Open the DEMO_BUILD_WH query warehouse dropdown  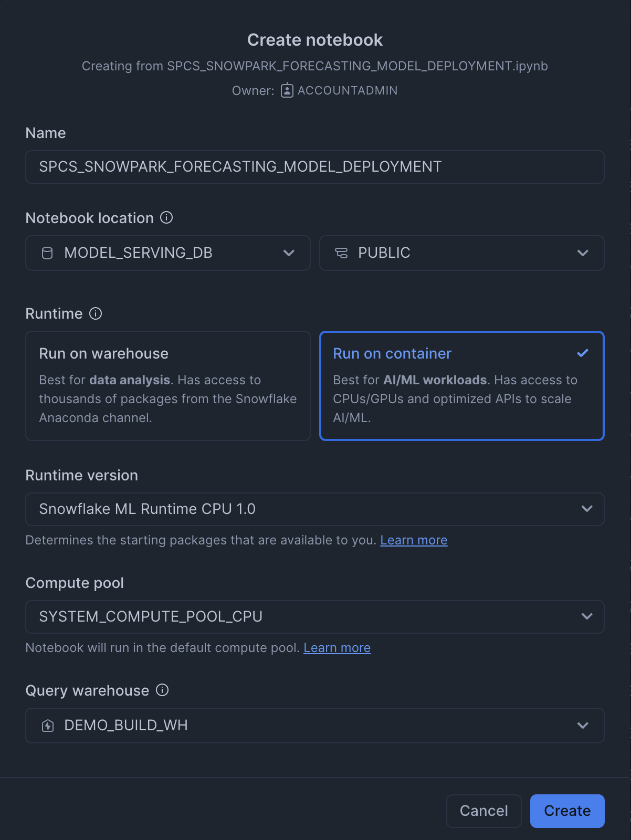(314, 726)
